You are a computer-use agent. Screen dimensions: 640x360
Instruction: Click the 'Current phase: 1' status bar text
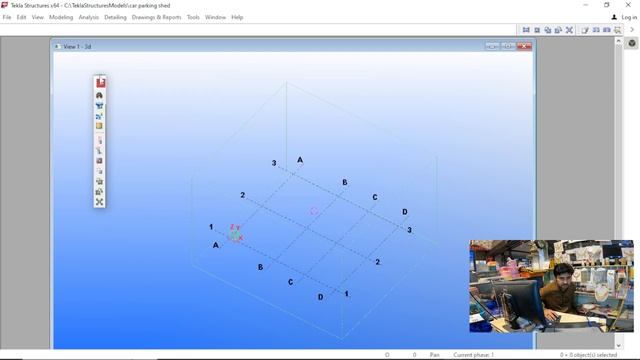[473, 355]
